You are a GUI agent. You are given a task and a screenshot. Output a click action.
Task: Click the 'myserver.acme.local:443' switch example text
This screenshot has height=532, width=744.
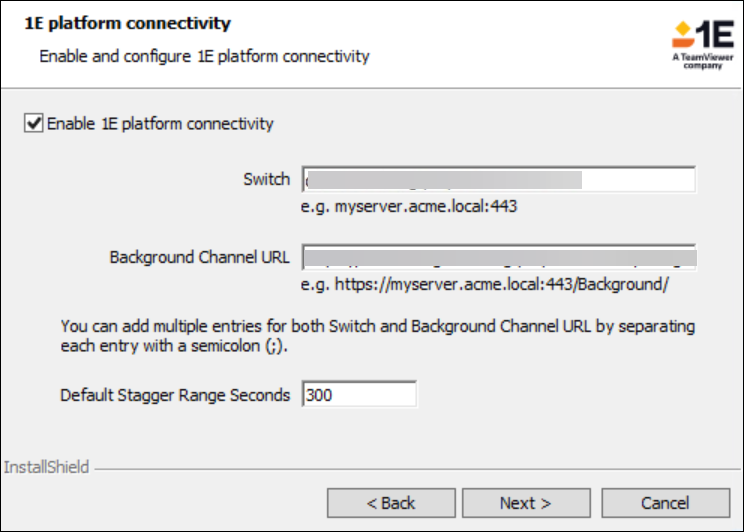(x=409, y=207)
